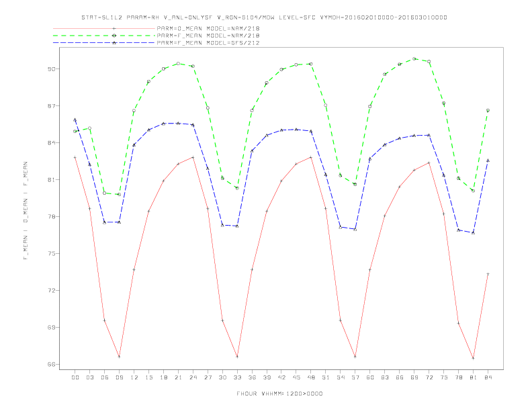This screenshot has width=532, height=411.
Task: Click the vertical axis title F_MEAN | O_MEAN | F_MEAN
Action: point(26,211)
